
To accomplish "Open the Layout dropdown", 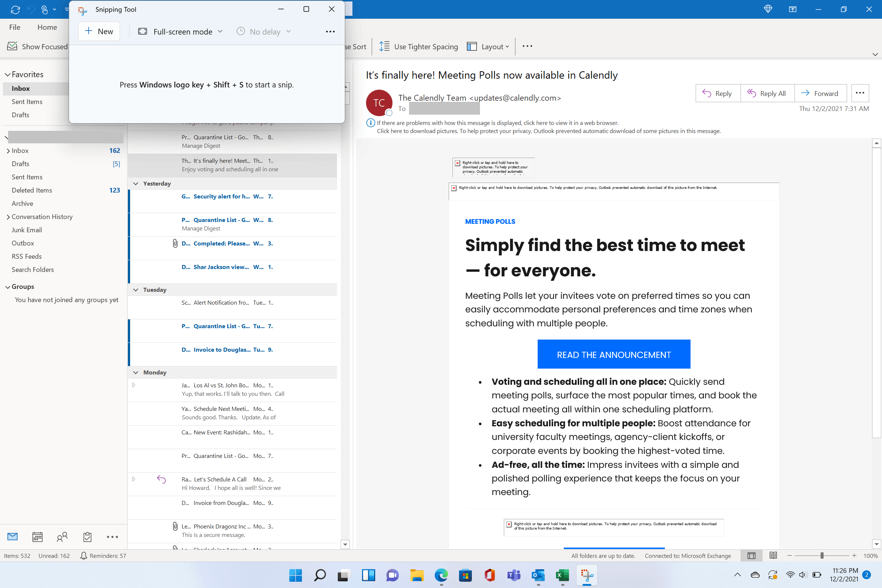I will (488, 47).
